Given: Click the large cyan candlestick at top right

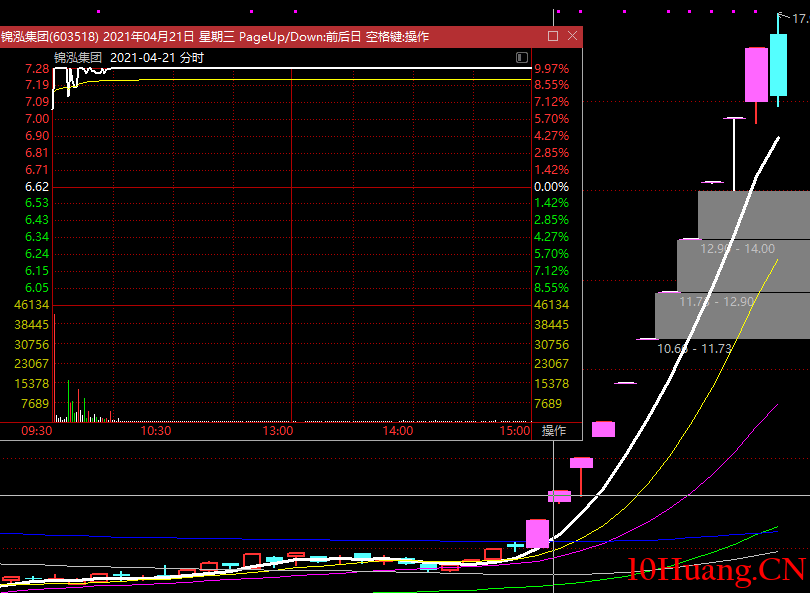Looking at the screenshot, I should coord(778,65).
